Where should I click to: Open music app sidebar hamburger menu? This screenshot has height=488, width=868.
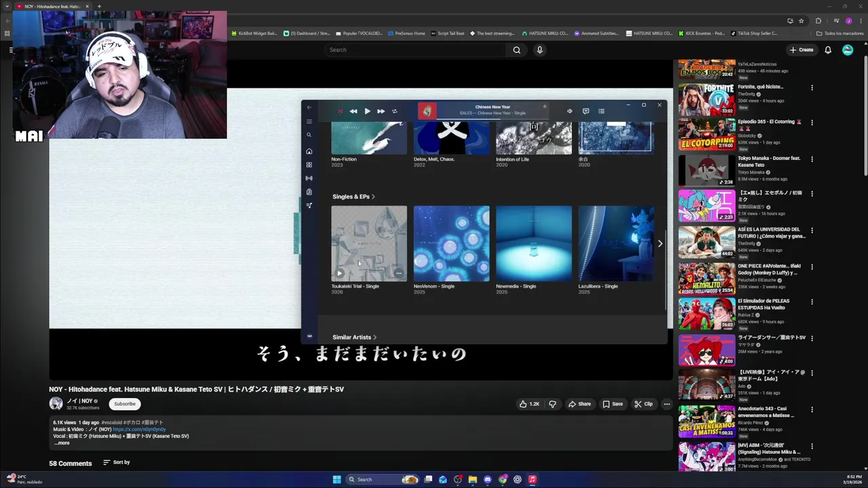[309, 122]
